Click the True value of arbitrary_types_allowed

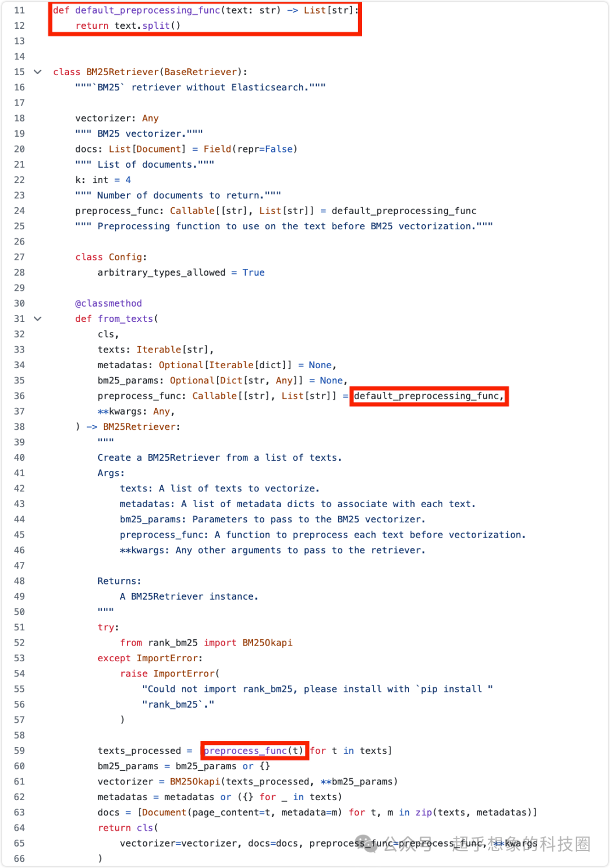pos(253,272)
